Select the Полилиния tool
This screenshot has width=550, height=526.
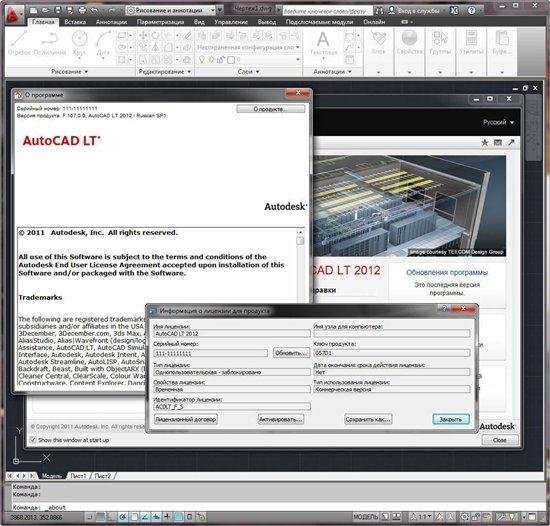(x=50, y=43)
